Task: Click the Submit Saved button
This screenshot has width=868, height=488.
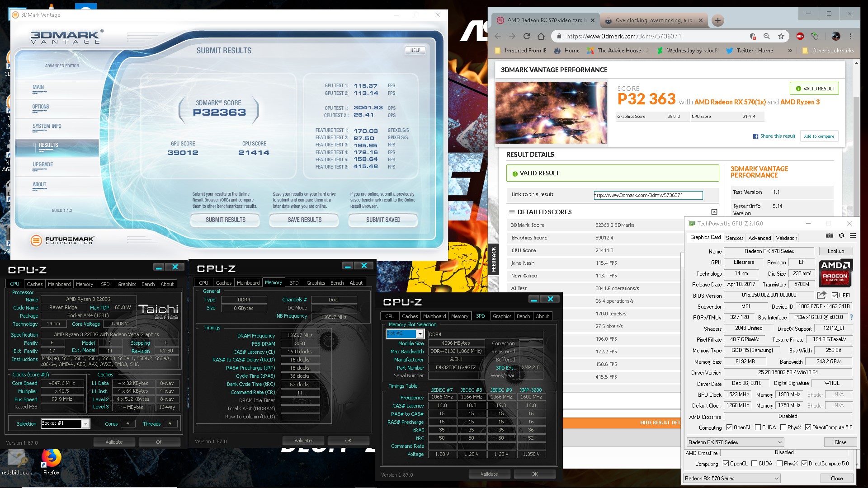Action: click(x=383, y=220)
